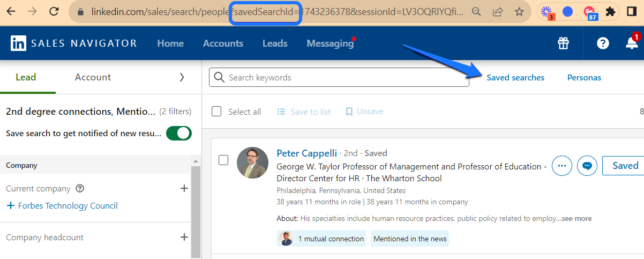Open the browser extensions puzzle icon
The height and width of the screenshot is (259, 644).
[x=610, y=11]
